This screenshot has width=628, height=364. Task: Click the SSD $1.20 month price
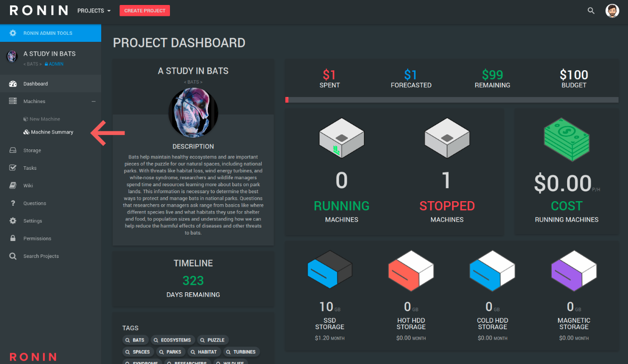pyautogui.click(x=329, y=338)
